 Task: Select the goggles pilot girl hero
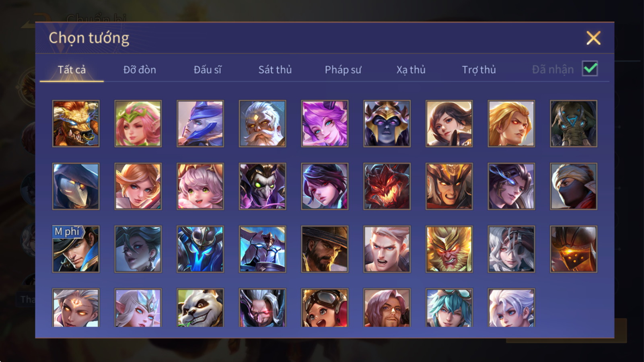pos(325,308)
